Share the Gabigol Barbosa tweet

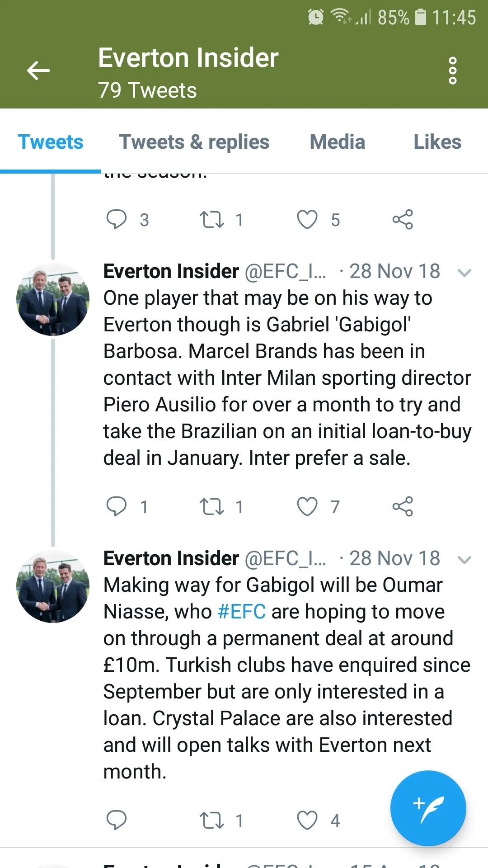coord(403,506)
